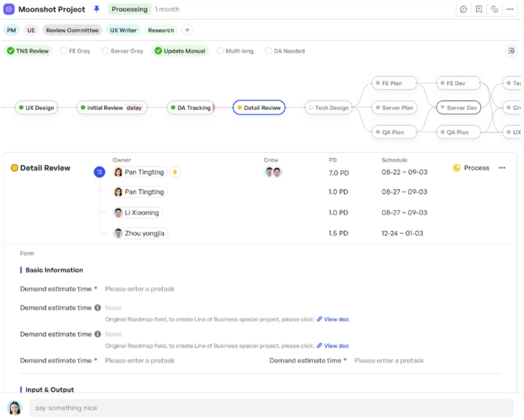Open the top-right more options ellipsis
Screen dimensions: 524x420
(x=510, y=9)
